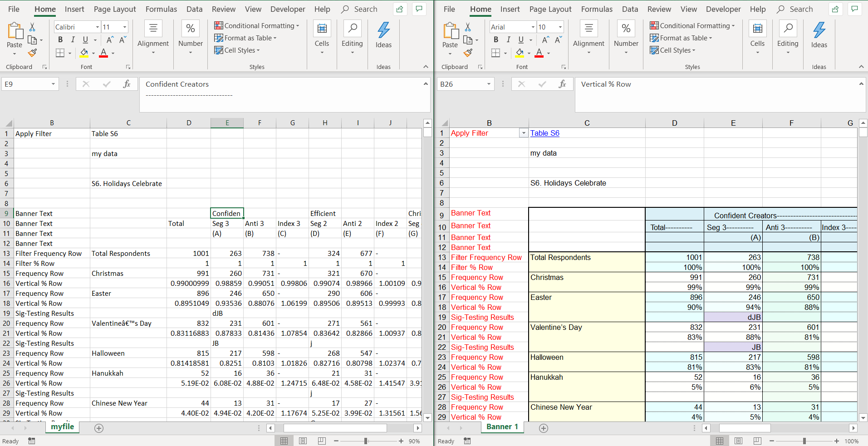
Task: Add new sheet in right window
Action: point(544,428)
